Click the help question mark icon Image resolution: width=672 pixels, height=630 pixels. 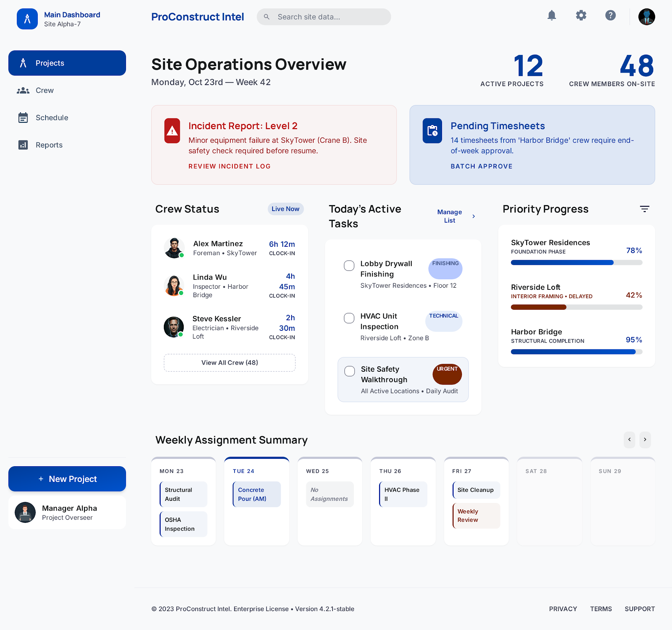coord(610,15)
